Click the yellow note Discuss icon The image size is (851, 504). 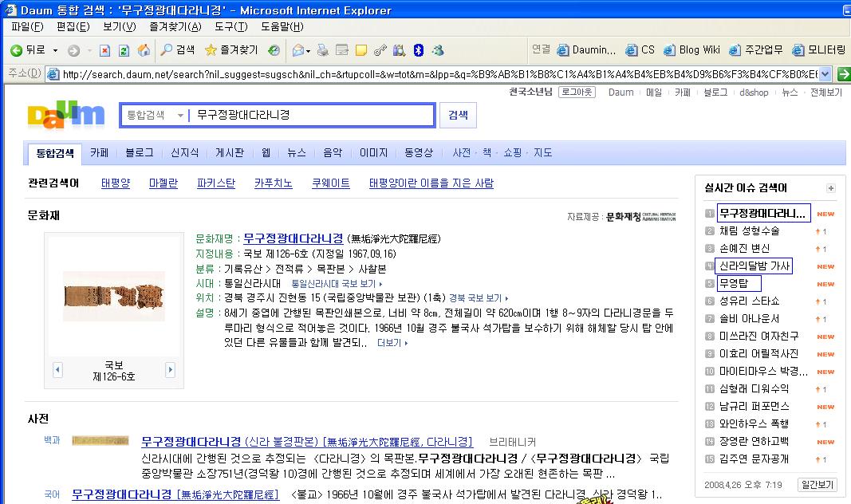pos(361,50)
